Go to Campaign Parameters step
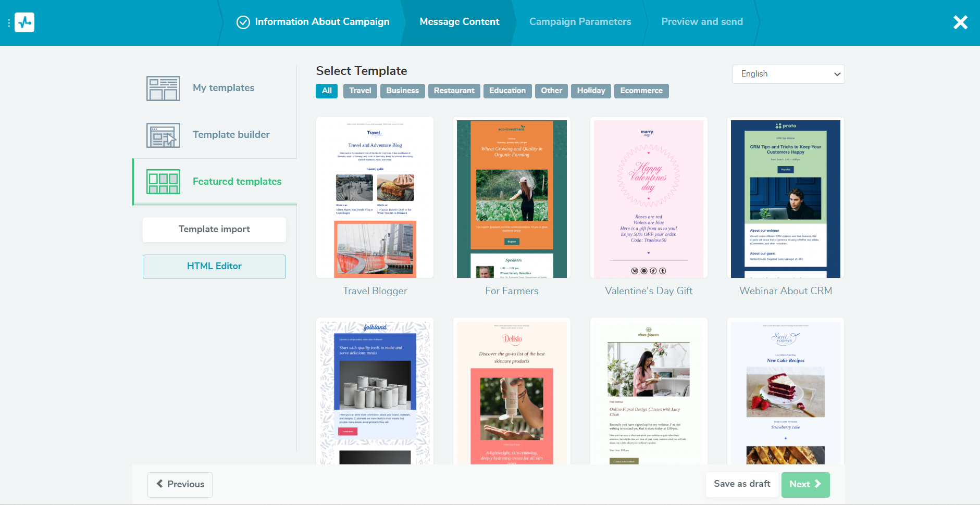This screenshot has width=980, height=505. [x=580, y=22]
